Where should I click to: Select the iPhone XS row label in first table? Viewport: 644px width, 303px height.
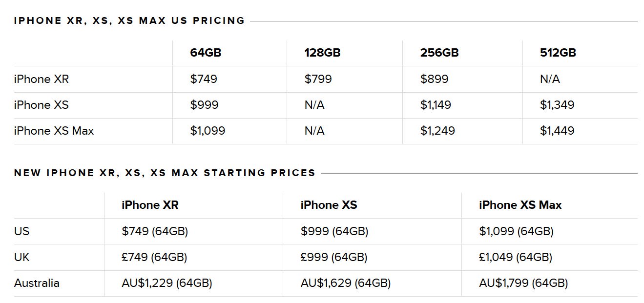[41, 105]
